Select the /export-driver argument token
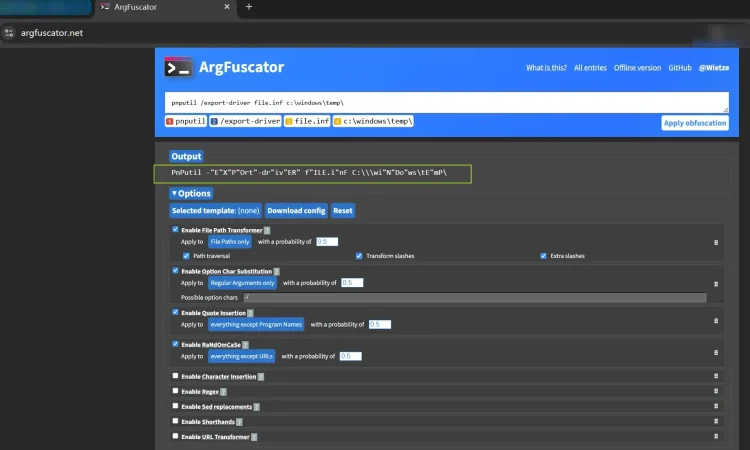Image resolution: width=750 pixels, height=450 pixels. tap(245, 121)
